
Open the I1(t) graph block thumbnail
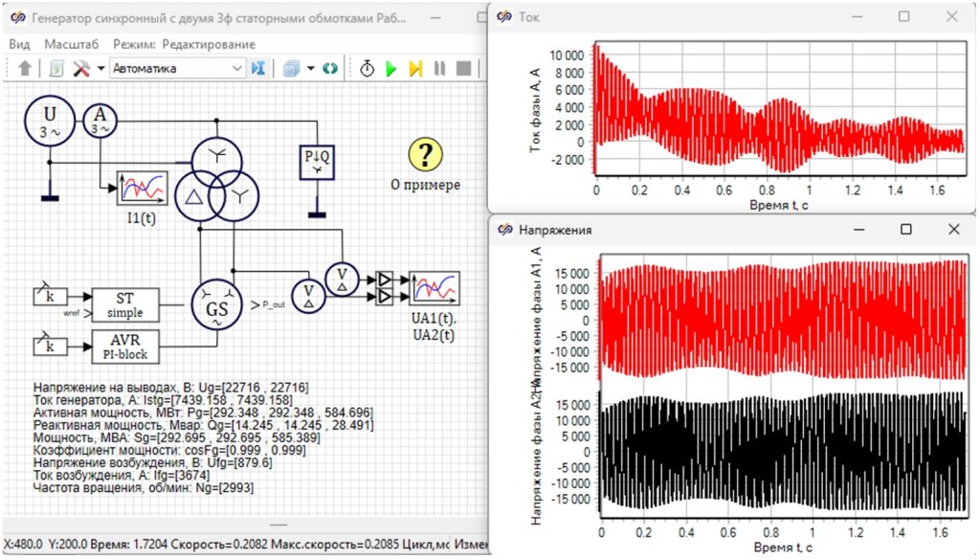tap(143, 189)
